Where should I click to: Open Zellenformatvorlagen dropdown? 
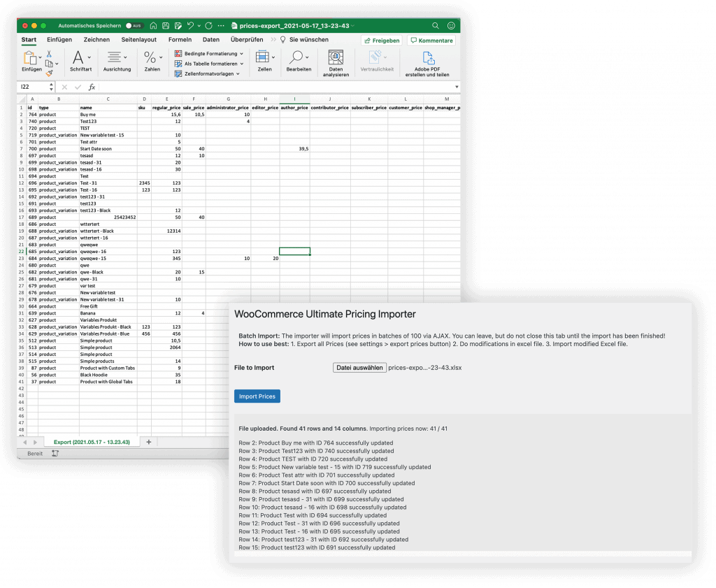[x=207, y=73]
